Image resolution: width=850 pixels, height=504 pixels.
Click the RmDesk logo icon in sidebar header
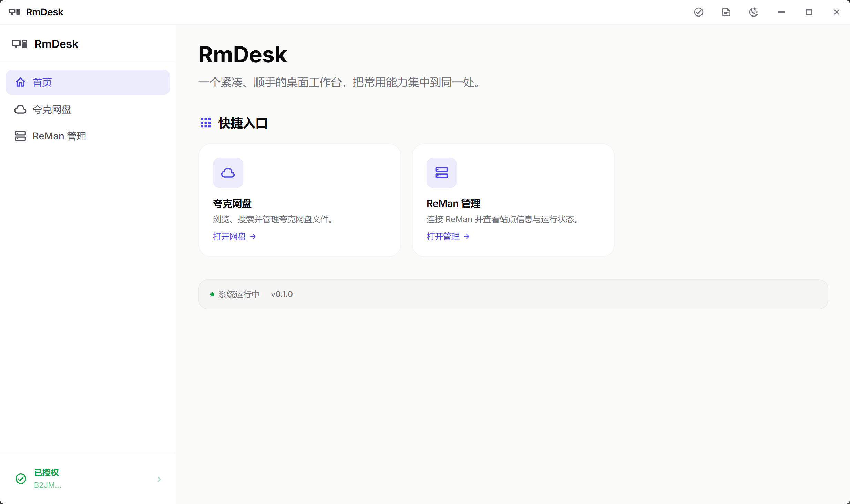[19, 44]
